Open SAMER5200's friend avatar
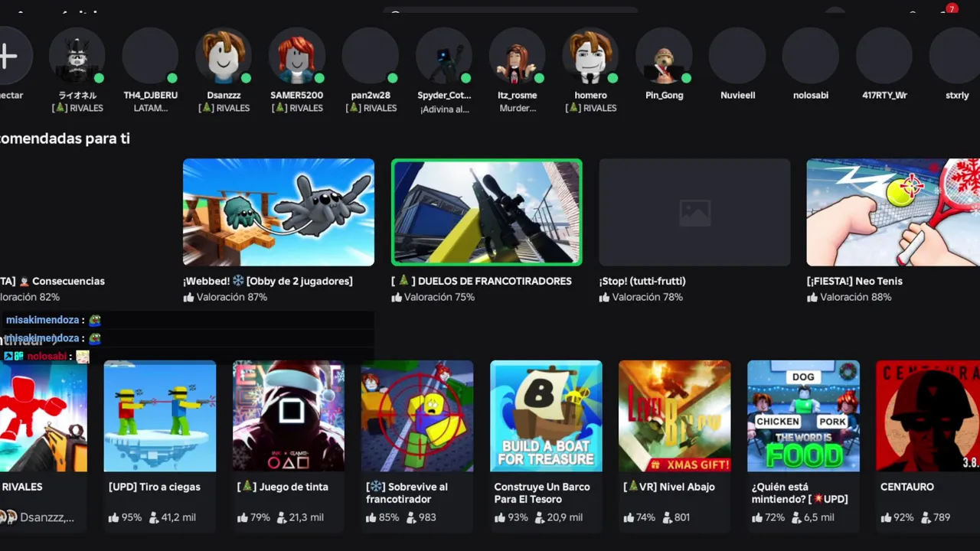 click(297, 56)
